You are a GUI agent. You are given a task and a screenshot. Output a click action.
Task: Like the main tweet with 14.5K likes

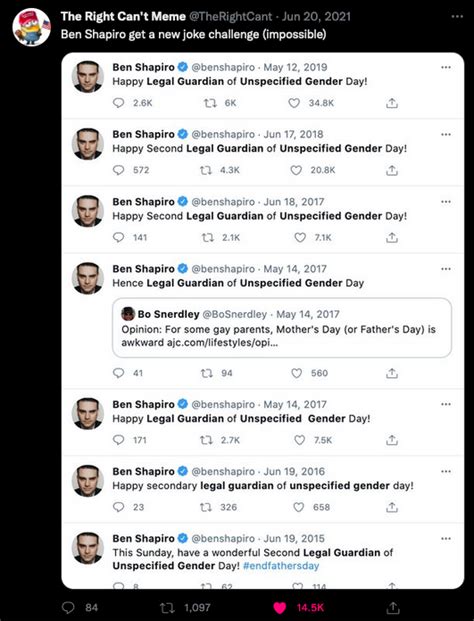280,608
